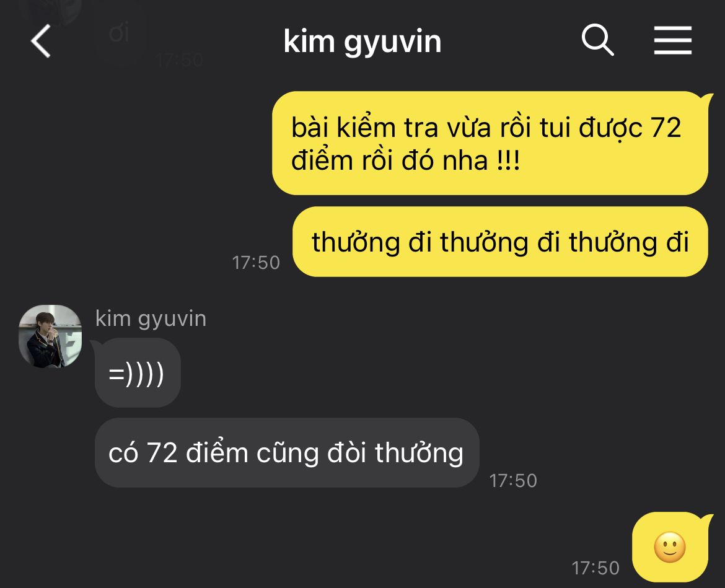Select the "bài kiểm tra vừa rồi" message
Image resolution: width=725 pixels, height=588 pixels.
(490, 143)
